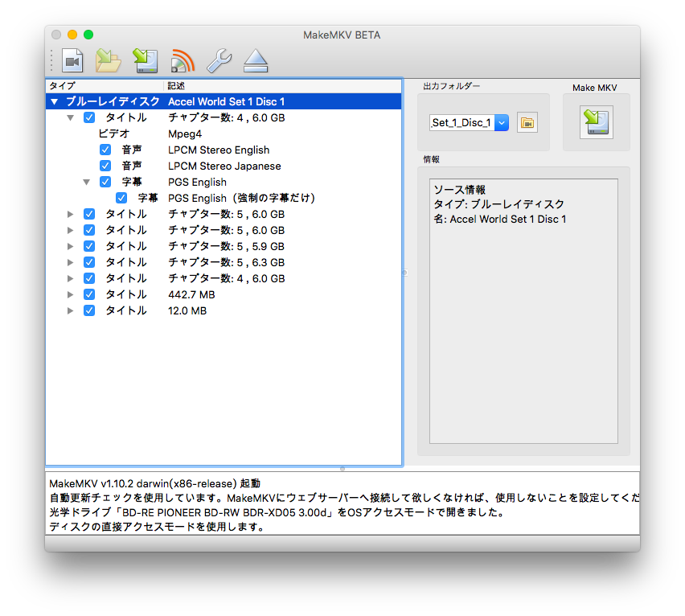Browse for output folder using folder icon

[x=527, y=123]
